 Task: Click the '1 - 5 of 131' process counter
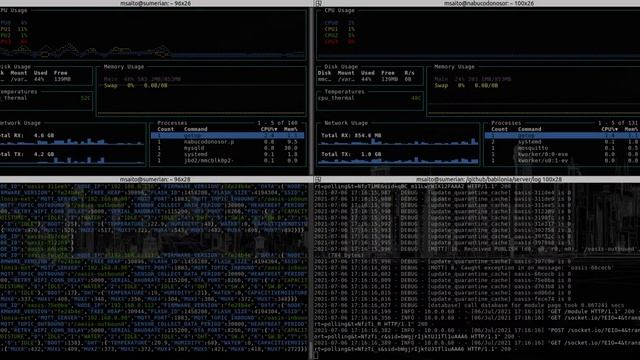pyautogui.click(x=618, y=123)
